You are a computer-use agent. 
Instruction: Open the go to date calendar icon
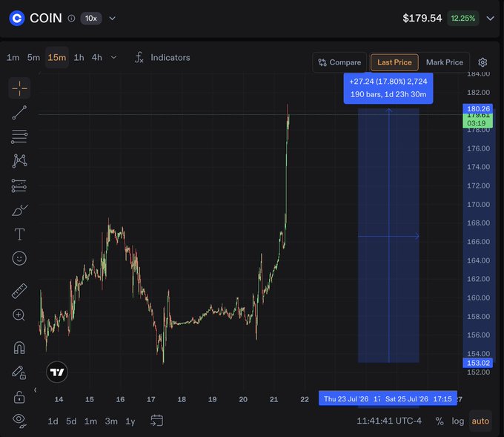click(x=157, y=421)
